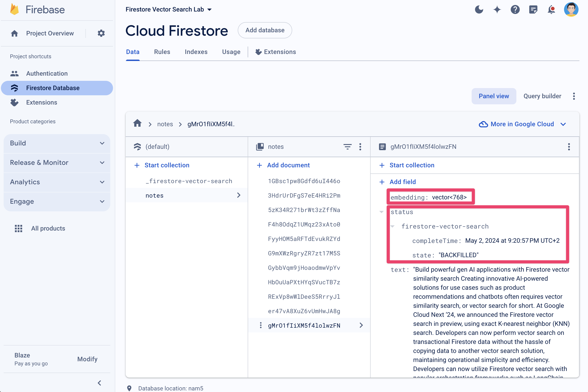Screen dimensions: 588x392
Task: Switch to Panel view
Action: pyautogui.click(x=494, y=96)
